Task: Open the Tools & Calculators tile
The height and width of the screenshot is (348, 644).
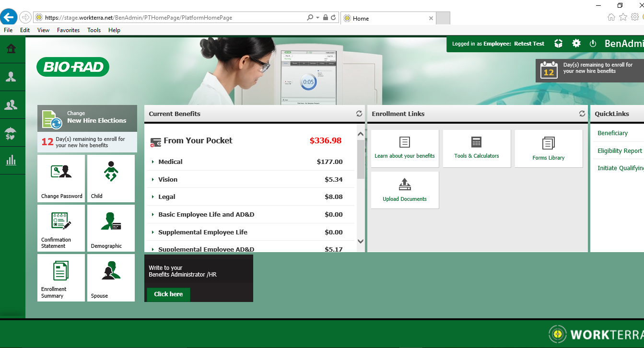Action: pyautogui.click(x=477, y=149)
